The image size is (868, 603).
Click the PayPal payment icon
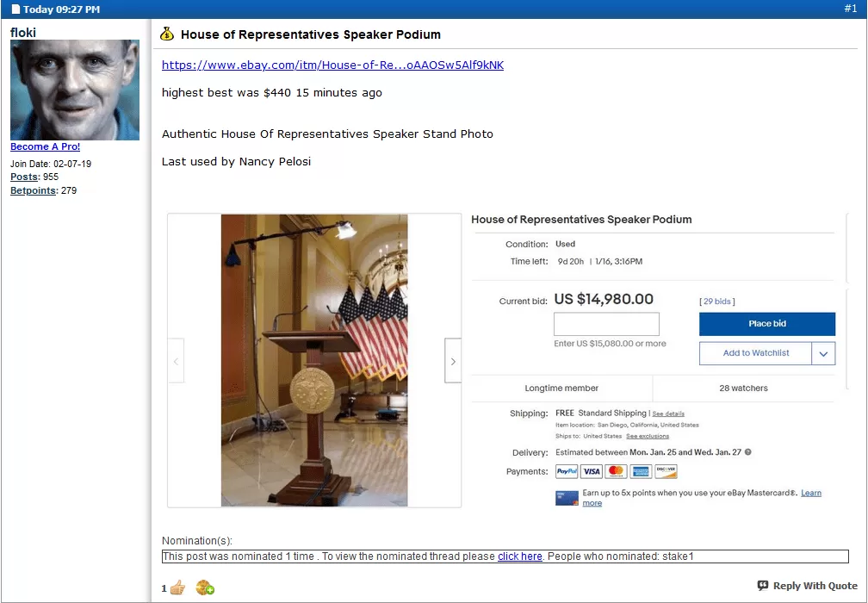click(x=567, y=471)
